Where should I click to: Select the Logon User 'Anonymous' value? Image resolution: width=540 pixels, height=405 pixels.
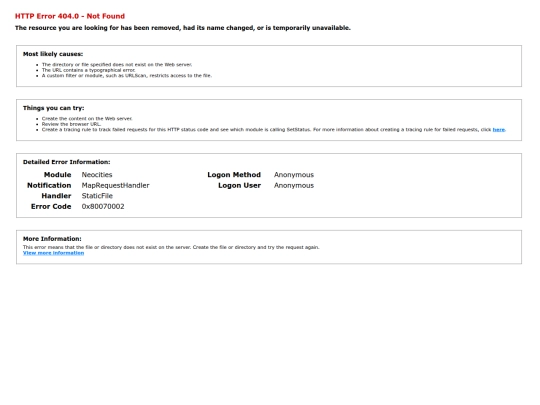pyautogui.click(x=294, y=185)
